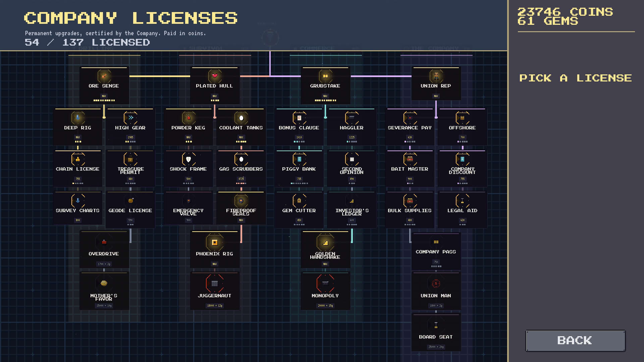Select the Union Rep character icon
Image resolution: width=644 pixels, height=362 pixels.
436,76
